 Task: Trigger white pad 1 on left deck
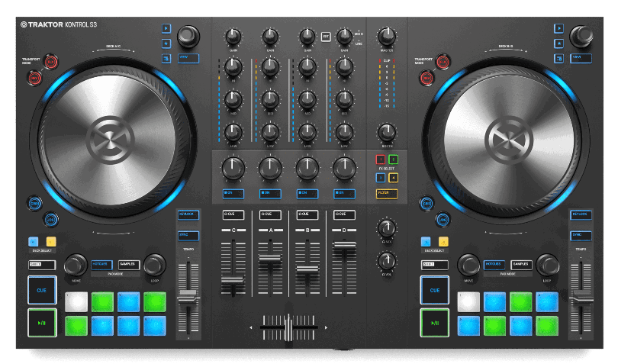(x=76, y=302)
